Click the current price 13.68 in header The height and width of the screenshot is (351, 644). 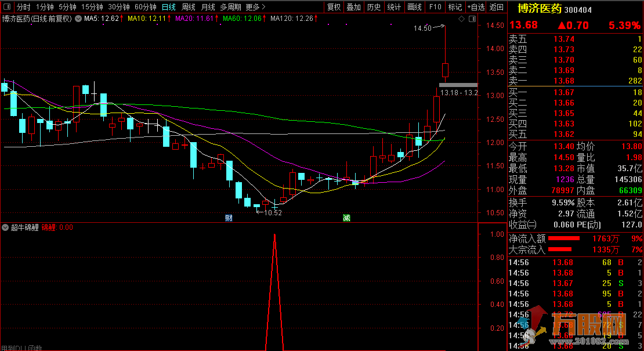tap(523, 25)
